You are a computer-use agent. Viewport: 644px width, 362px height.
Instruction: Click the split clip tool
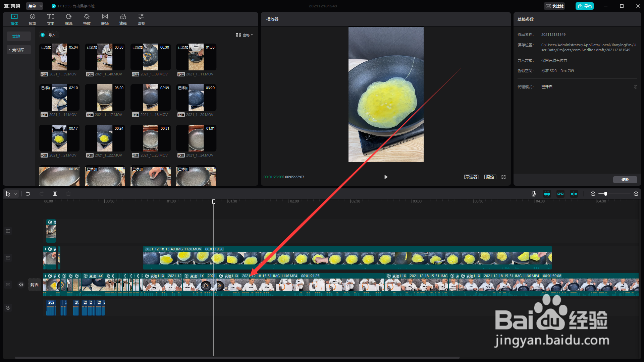pos(55,194)
